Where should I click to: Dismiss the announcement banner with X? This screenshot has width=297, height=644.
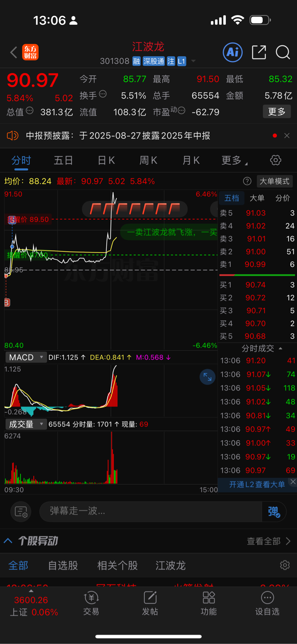(287, 136)
